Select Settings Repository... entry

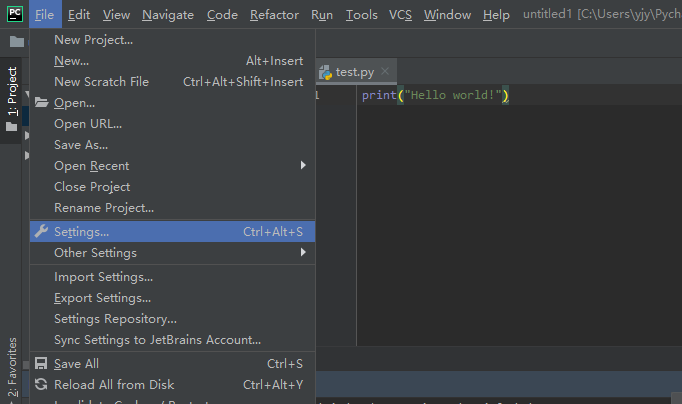tap(172, 318)
